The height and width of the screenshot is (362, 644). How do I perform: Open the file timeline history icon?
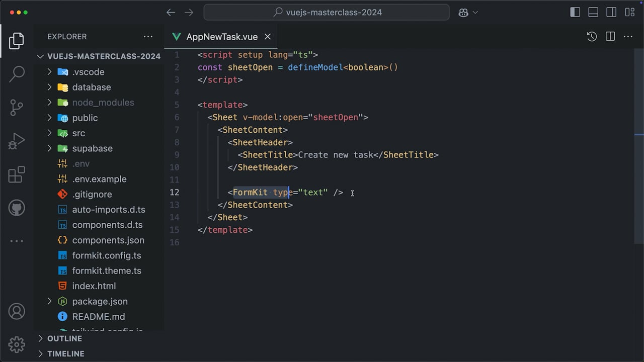point(592,37)
